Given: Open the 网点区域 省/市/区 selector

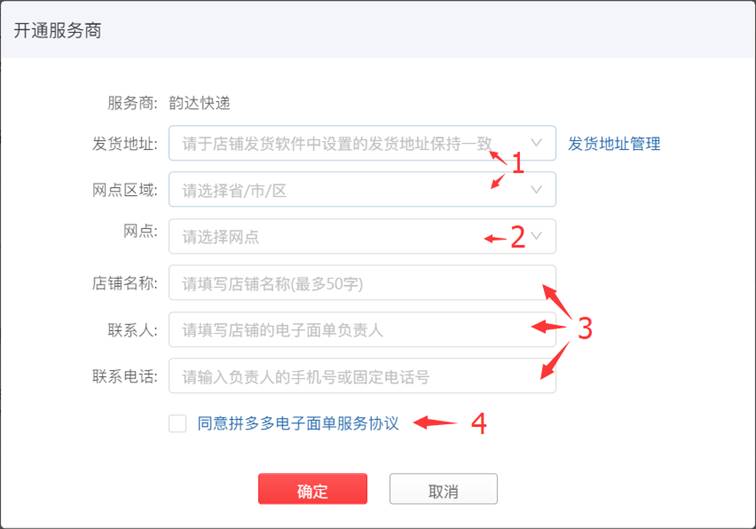Looking at the screenshot, I should coord(362,190).
